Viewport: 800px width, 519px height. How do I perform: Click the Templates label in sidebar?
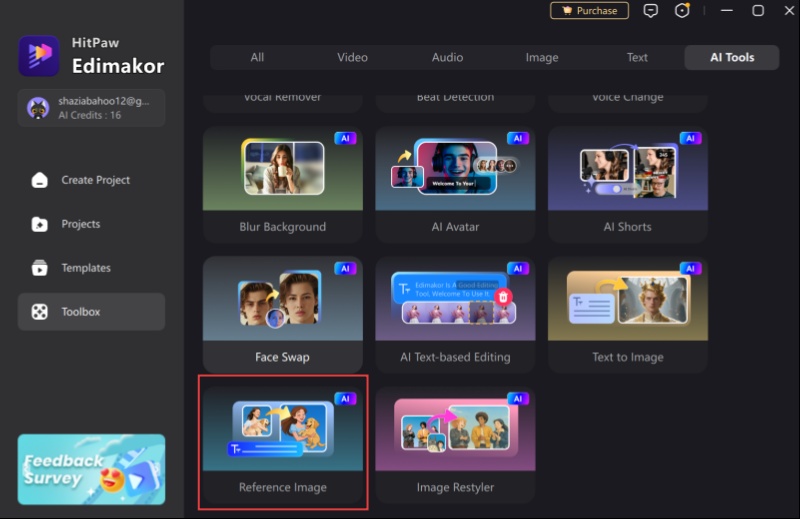click(86, 268)
